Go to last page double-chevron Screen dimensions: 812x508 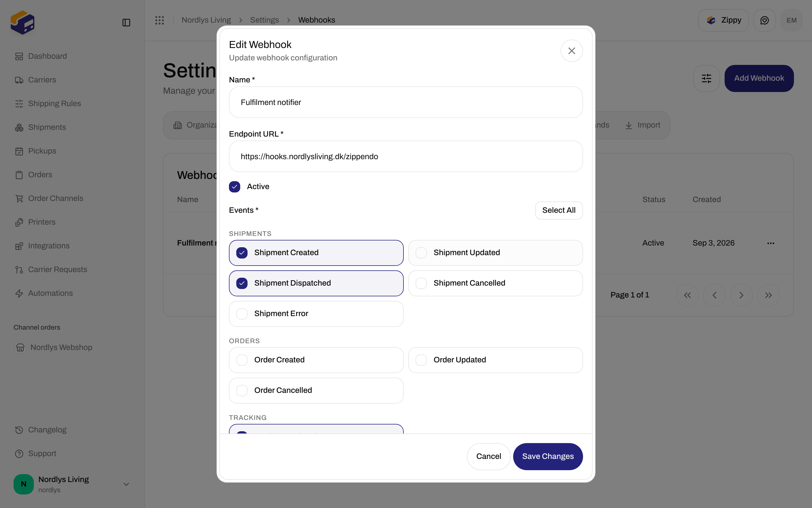(x=768, y=295)
